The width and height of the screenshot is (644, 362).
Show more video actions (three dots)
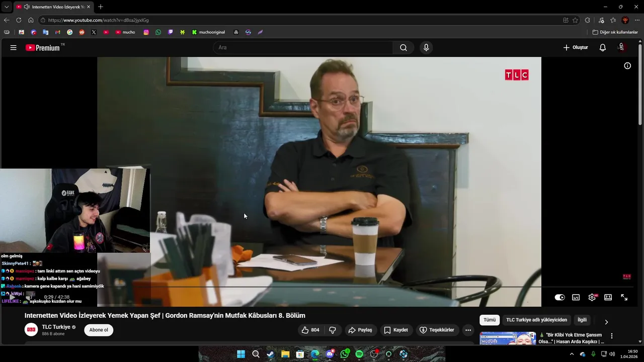pos(468,330)
